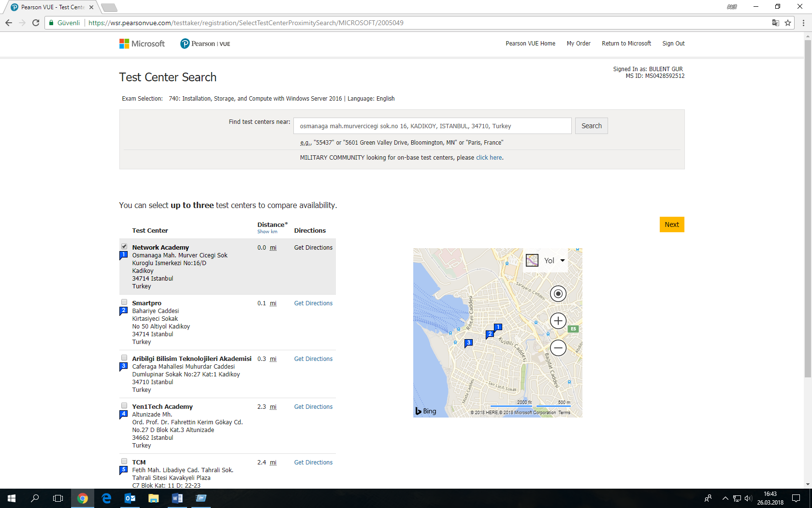
Task: Zoom out on the map
Action: pos(558,348)
